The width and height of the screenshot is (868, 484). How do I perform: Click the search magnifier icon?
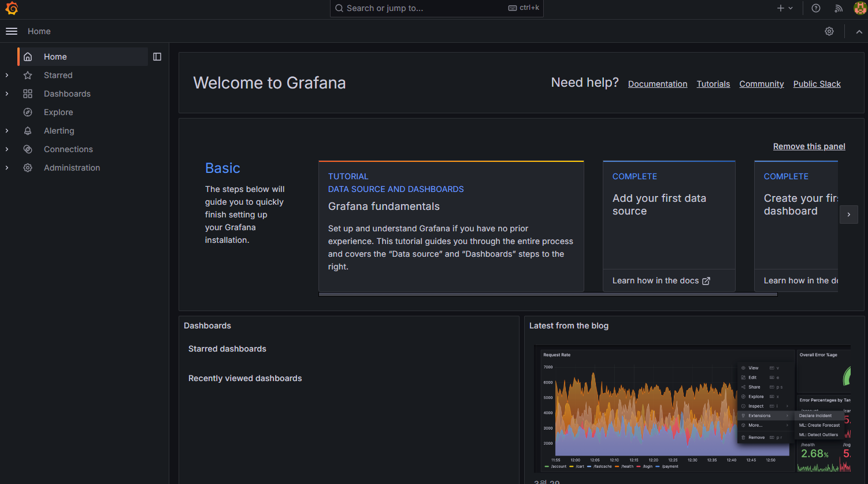click(x=339, y=8)
